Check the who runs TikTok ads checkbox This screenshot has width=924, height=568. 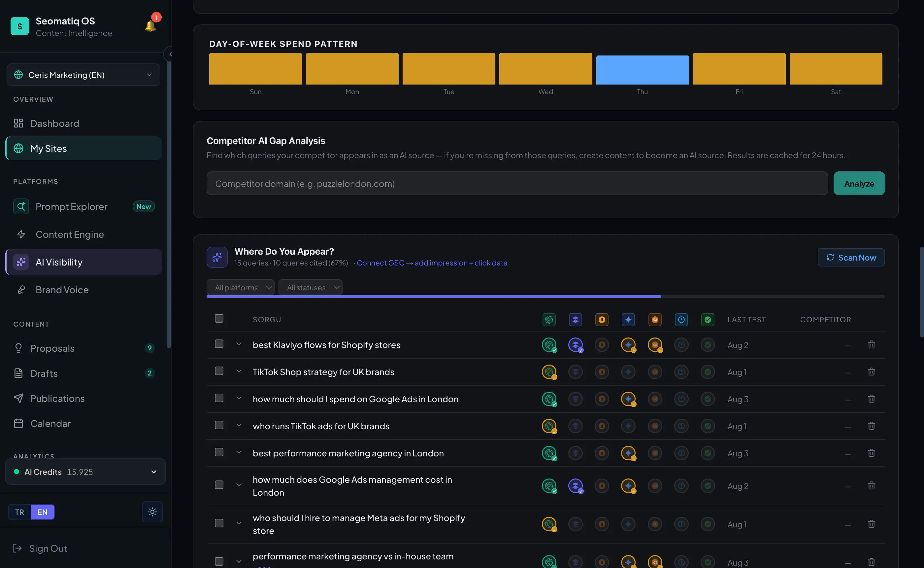pos(219,425)
